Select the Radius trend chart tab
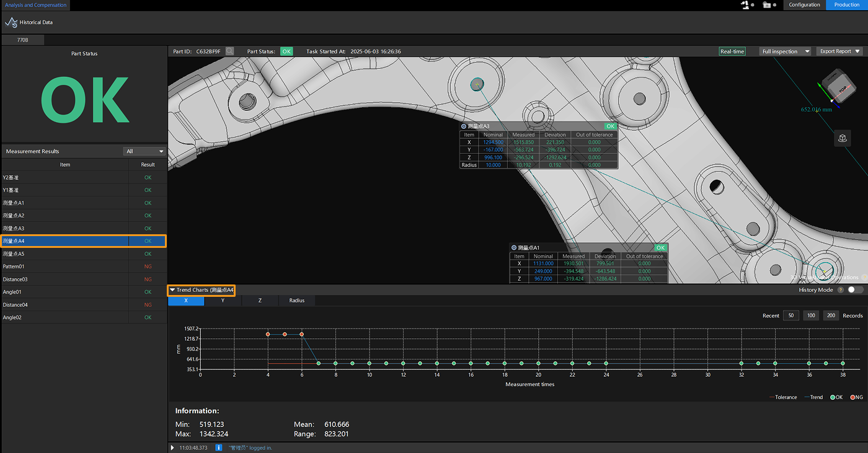The width and height of the screenshot is (868, 453). click(296, 301)
